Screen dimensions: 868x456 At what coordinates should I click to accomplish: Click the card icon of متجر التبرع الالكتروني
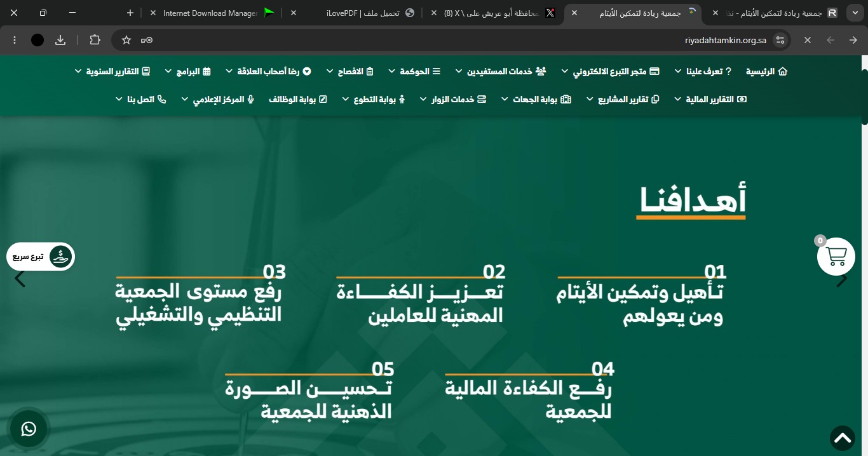click(654, 71)
